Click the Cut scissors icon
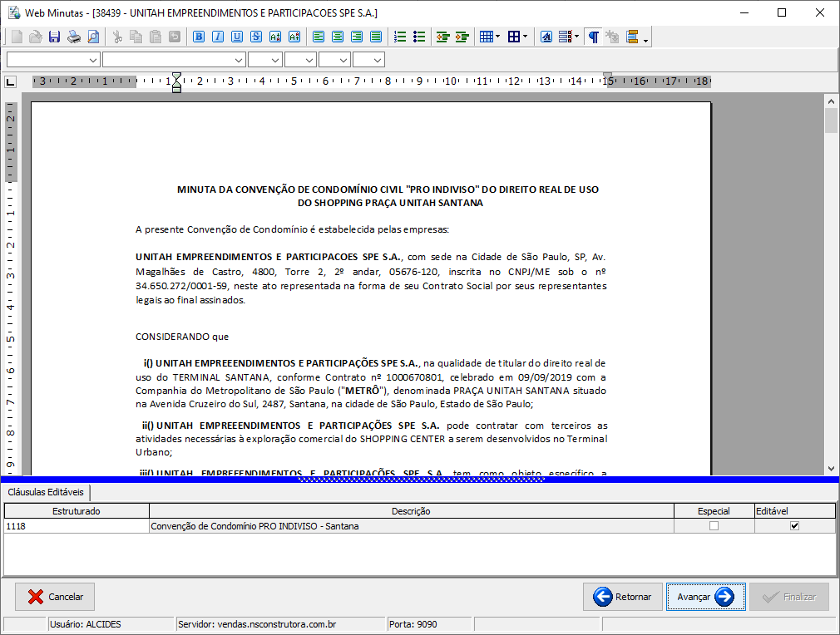Image resolution: width=840 pixels, height=635 pixels. point(117,37)
